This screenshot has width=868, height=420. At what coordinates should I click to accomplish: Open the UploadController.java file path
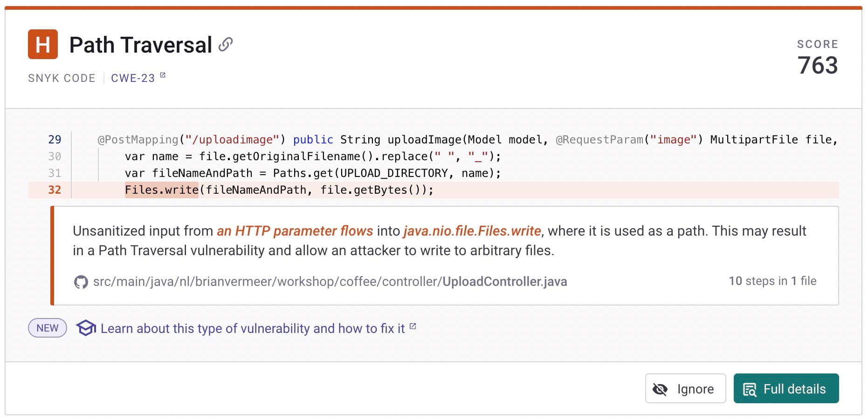coord(330,282)
